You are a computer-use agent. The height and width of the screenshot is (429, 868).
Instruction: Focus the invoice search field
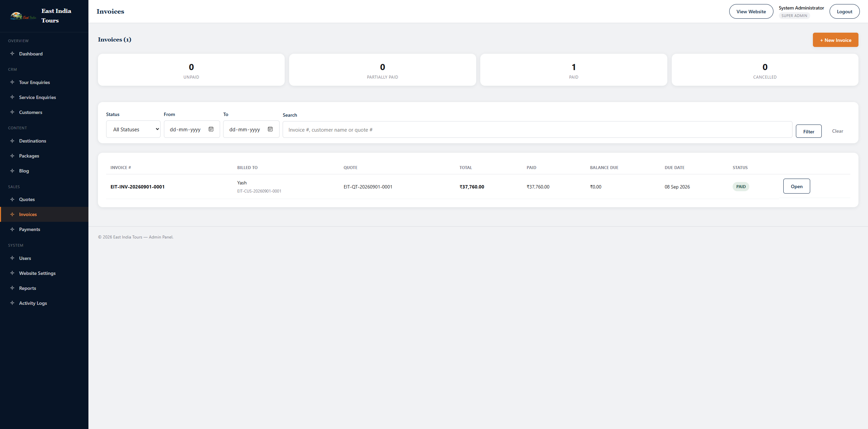pos(537,130)
